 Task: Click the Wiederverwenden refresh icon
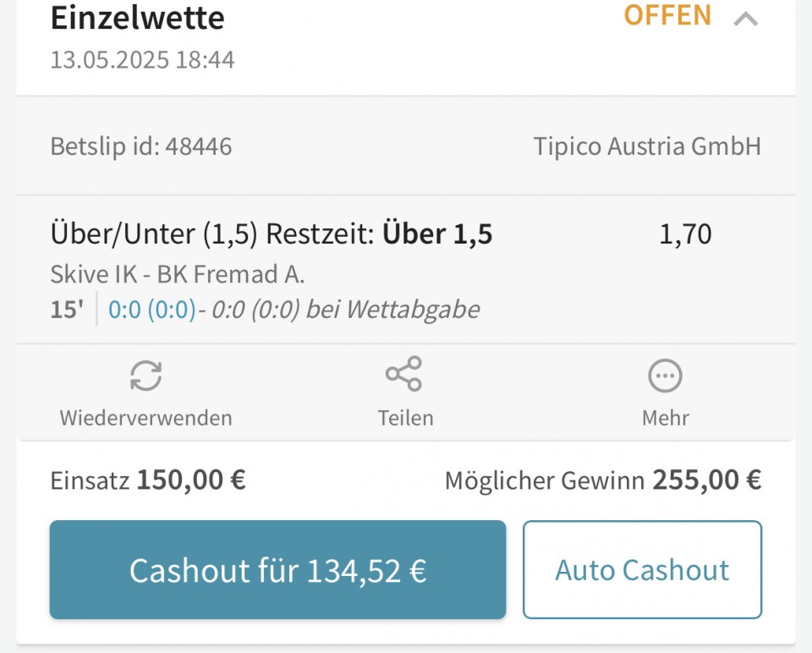click(146, 376)
